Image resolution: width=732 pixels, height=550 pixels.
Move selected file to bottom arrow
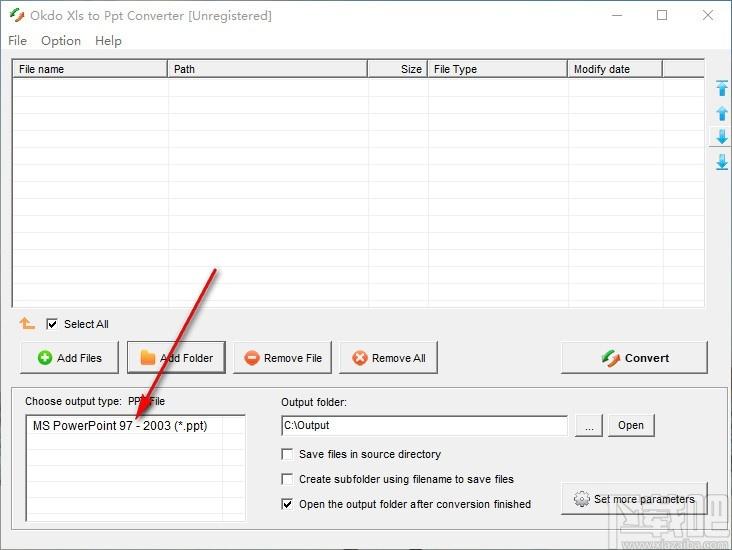722,162
